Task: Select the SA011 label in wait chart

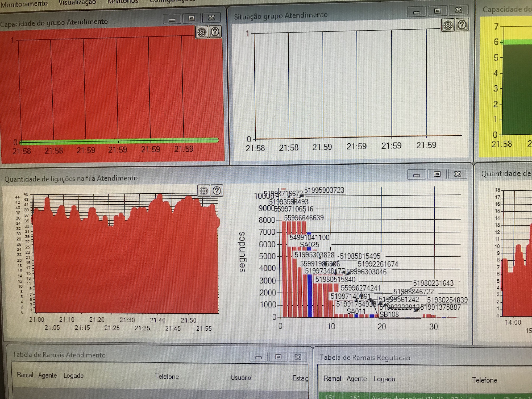Action: coord(356,311)
